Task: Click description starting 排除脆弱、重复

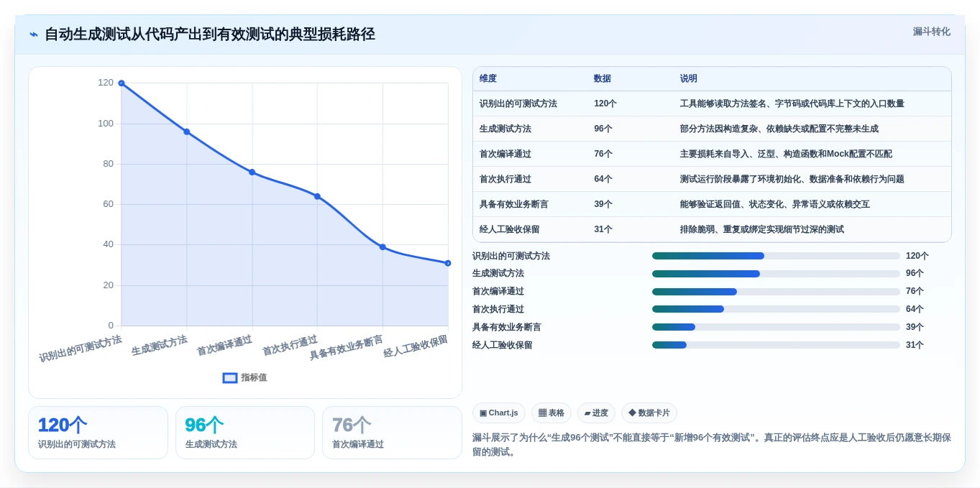Action: [762, 229]
